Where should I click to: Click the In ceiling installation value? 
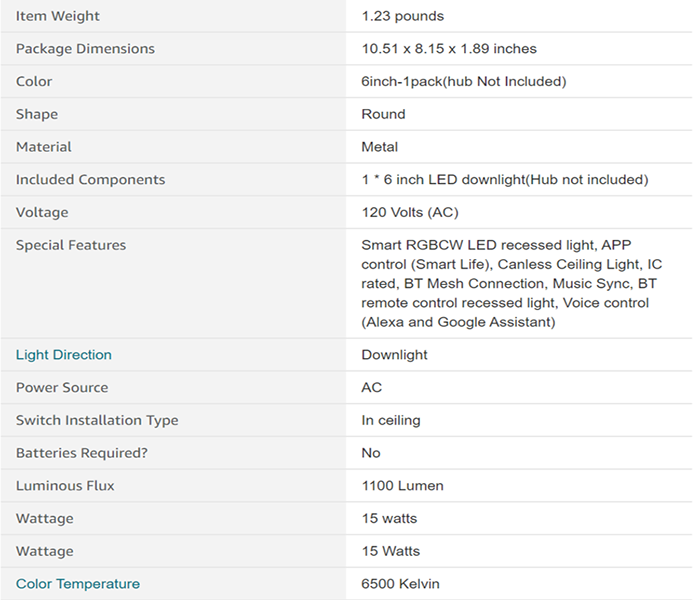pyautogui.click(x=391, y=420)
